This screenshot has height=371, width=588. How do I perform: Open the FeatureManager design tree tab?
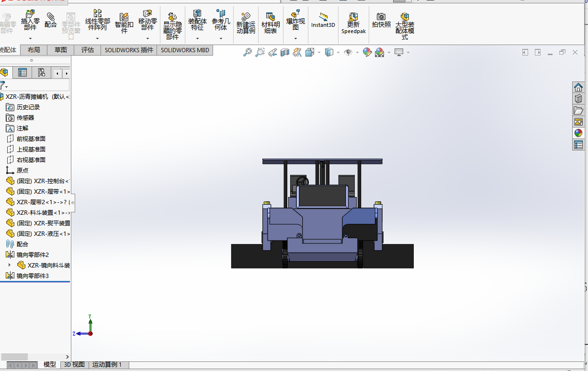coord(5,72)
